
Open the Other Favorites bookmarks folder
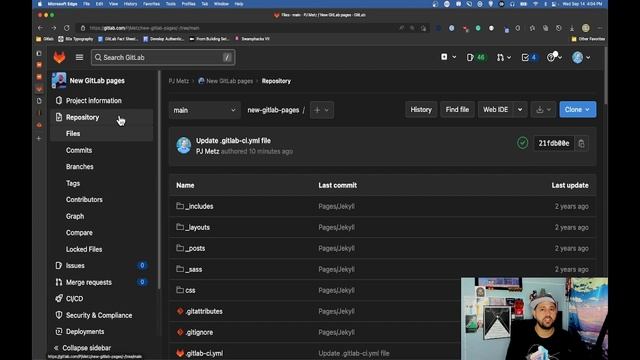coord(588,39)
